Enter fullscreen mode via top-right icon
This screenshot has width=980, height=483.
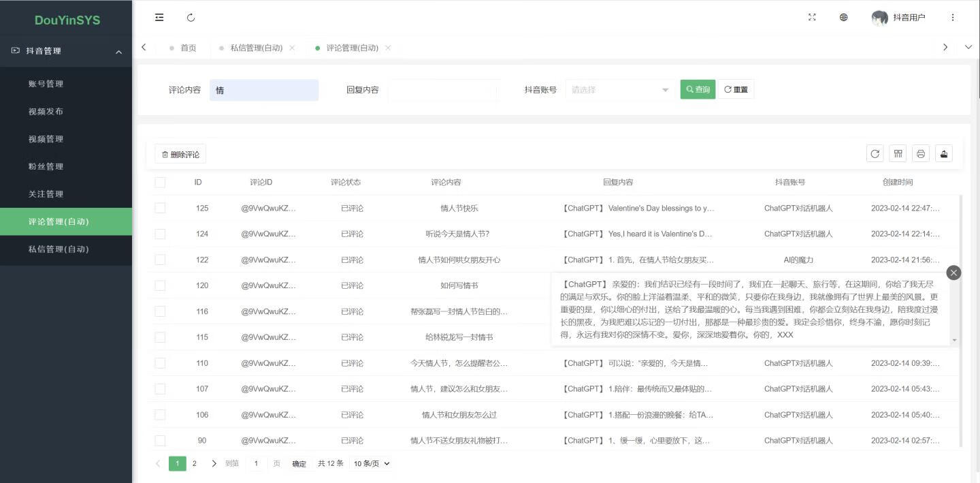coord(812,17)
